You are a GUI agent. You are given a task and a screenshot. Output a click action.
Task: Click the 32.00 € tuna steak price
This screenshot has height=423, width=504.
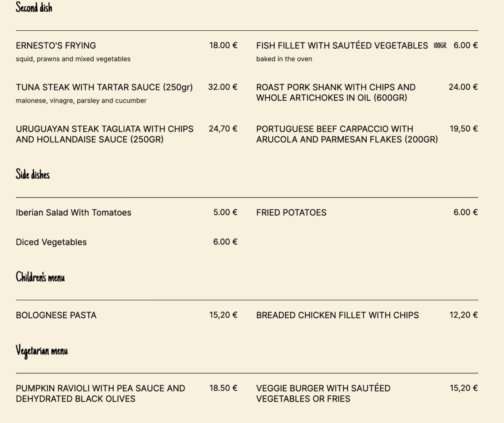pyautogui.click(x=223, y=87)
